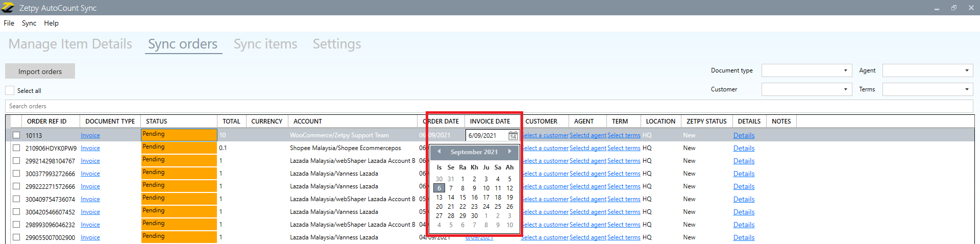Select checkbox for order 210906HDYK0PW9
Image resolution: width=980 pixels, height=244 pixels.
(16, 148)
